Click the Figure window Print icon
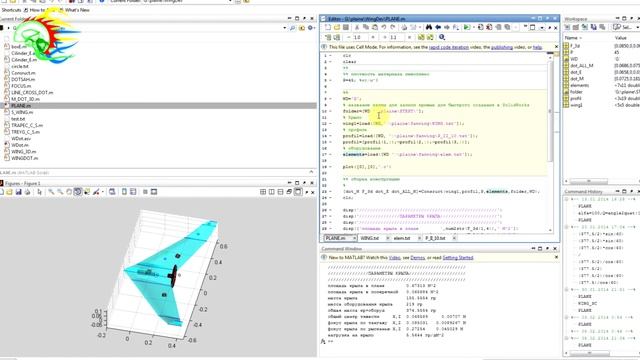The width and height of the screenshot is (640, 360). (x=27, y=192)
